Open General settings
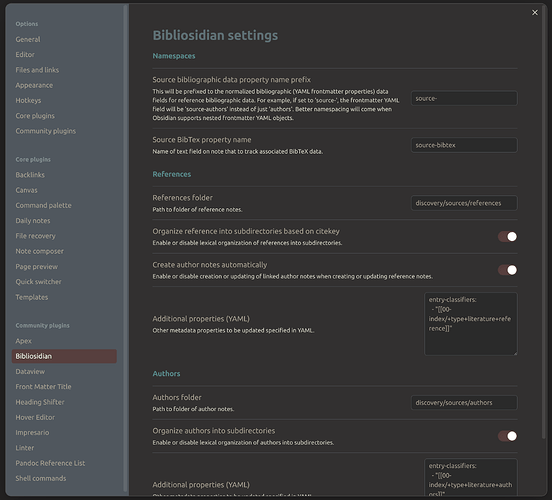Image resolution: width=552 pixels, height=500 pixels. coord(28,39)
